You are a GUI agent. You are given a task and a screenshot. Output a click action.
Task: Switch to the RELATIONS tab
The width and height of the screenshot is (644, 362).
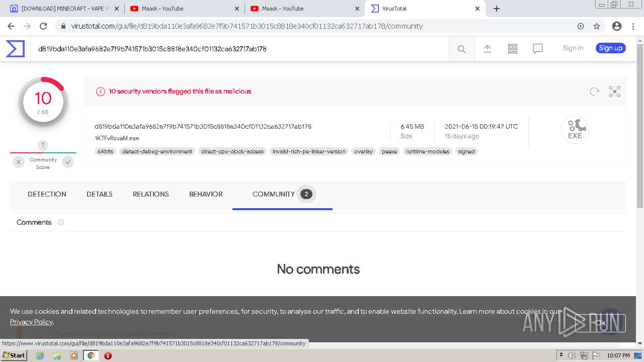click(x=151, y=194)
